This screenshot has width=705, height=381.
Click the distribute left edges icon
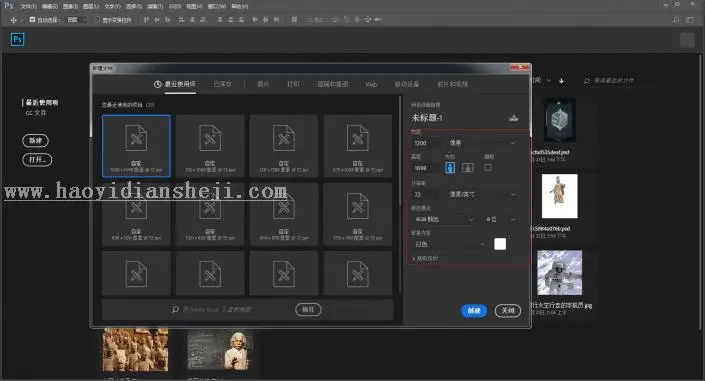click(255, 20)
